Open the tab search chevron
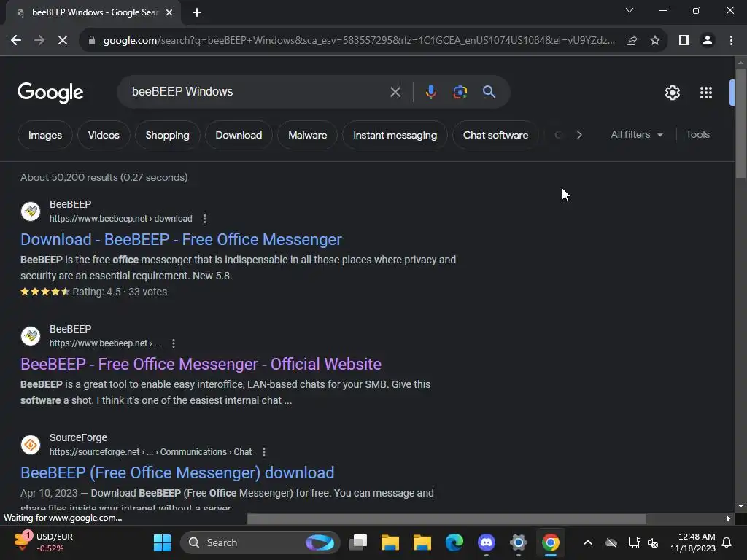This screenshot has height=560, width=747. pyautogui.click(x=630, y=10)
